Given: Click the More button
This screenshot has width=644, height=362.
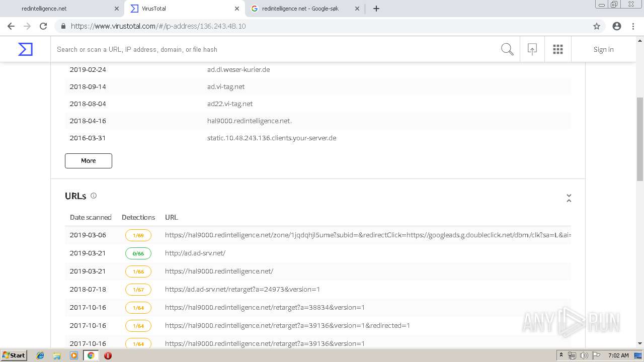Looking at the screenshot, I should click(x=89, y=161).
